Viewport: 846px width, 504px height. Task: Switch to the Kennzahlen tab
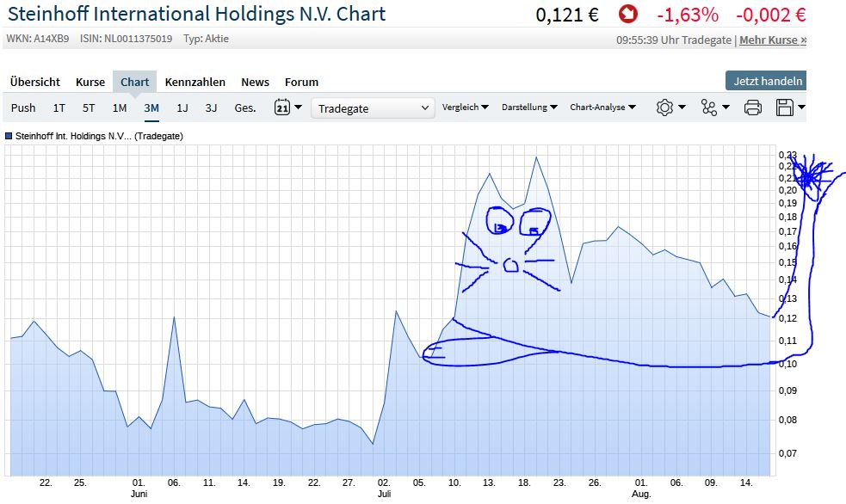[x=195, y=82]
